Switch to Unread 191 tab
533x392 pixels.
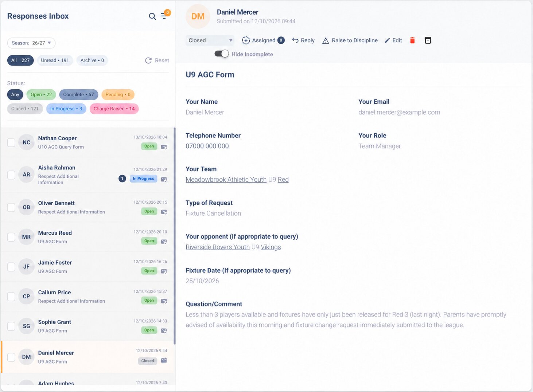tap(55, 60)
